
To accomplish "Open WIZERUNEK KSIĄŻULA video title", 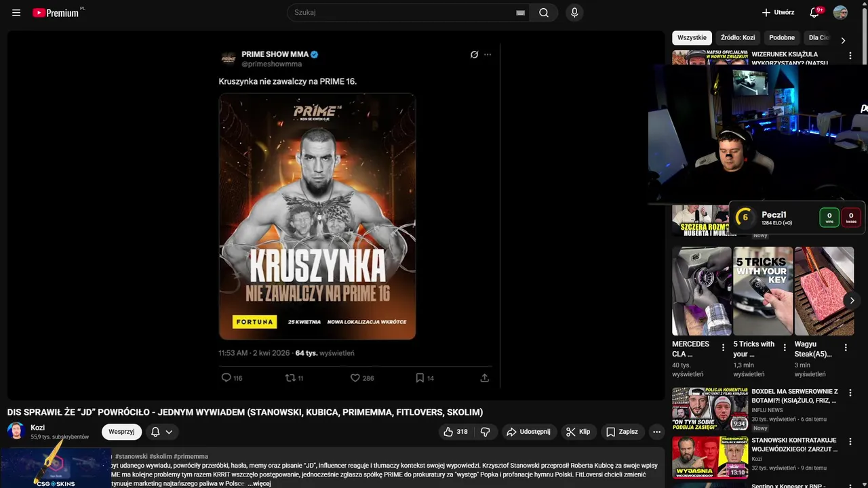I will (790, 58).
